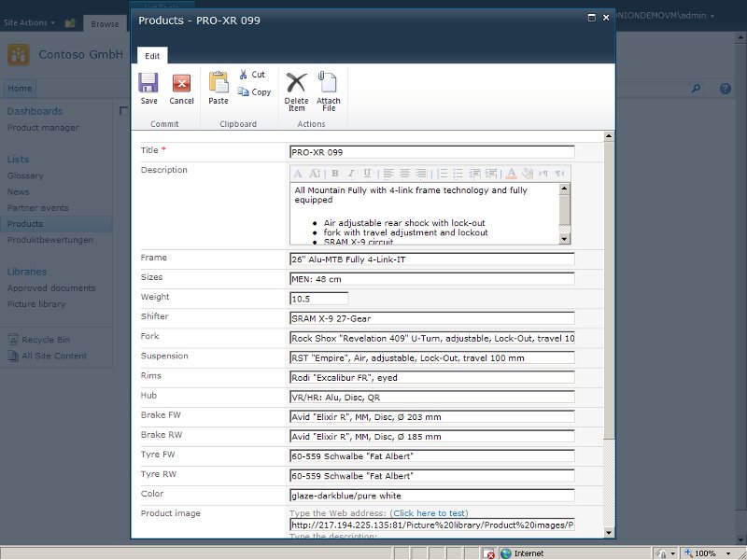This screenshot has width=747, height=560.
Task: Toggle bold in the Description editor toolbar
Action: click(x=335, y=174)
